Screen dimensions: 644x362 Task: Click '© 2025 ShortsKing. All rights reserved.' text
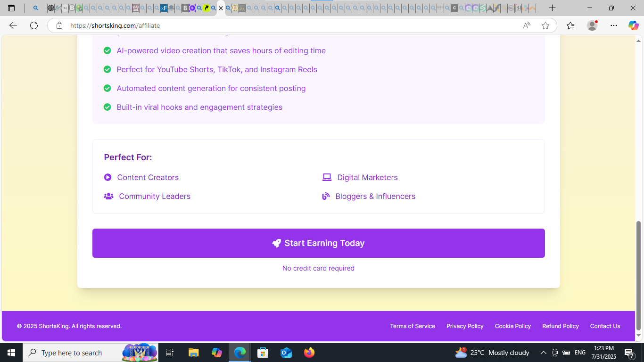69,326
